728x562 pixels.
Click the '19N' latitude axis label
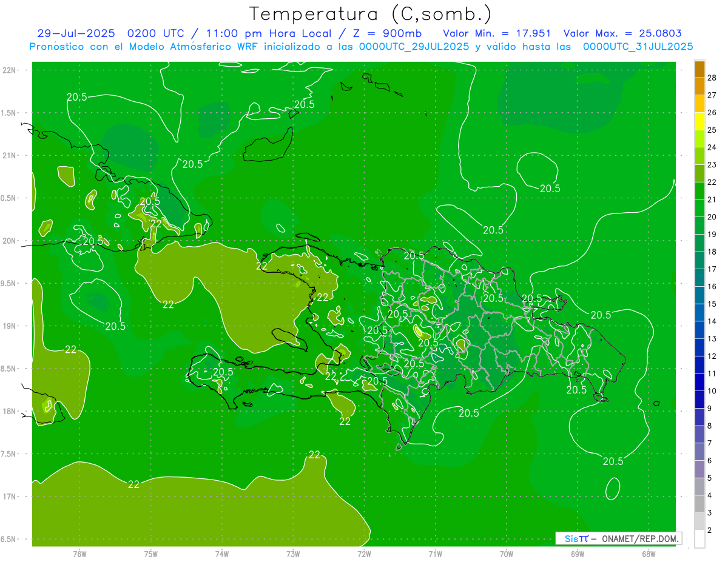10,326
